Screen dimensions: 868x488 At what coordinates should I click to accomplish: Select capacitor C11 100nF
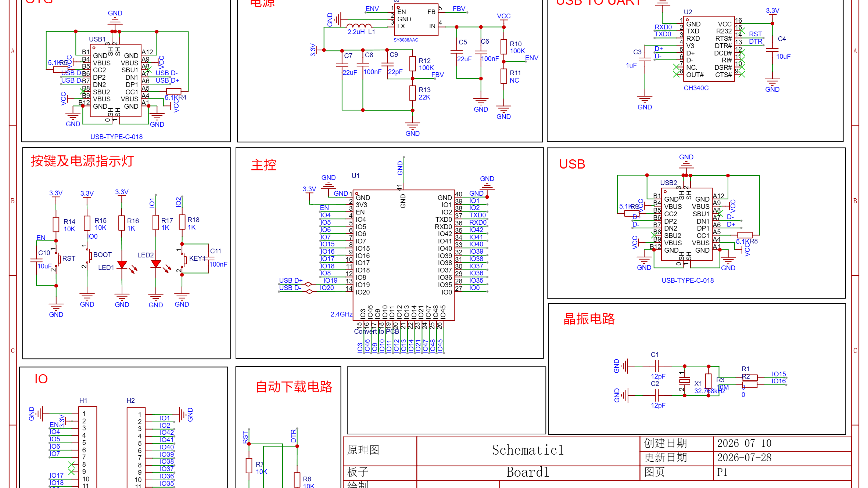tap(209, 258)
